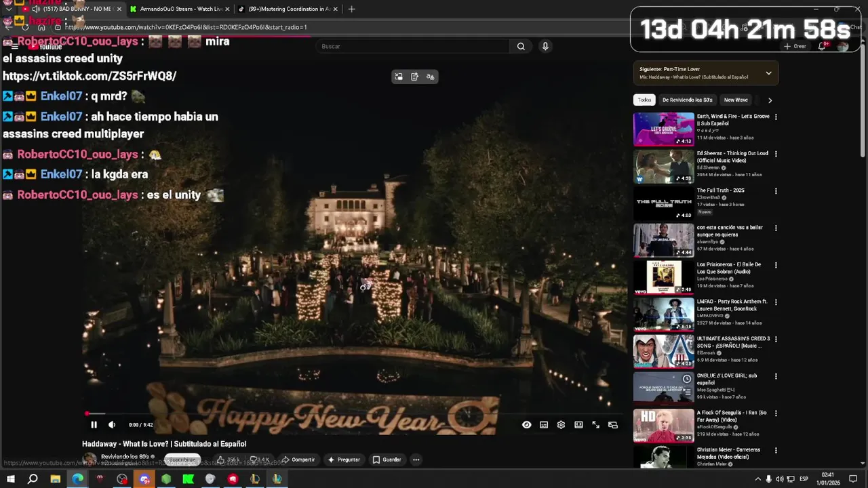Viewport: 868px width, 488px height.
Task: Open options for Thinking Out Loud video
Action: pos(776,154)
